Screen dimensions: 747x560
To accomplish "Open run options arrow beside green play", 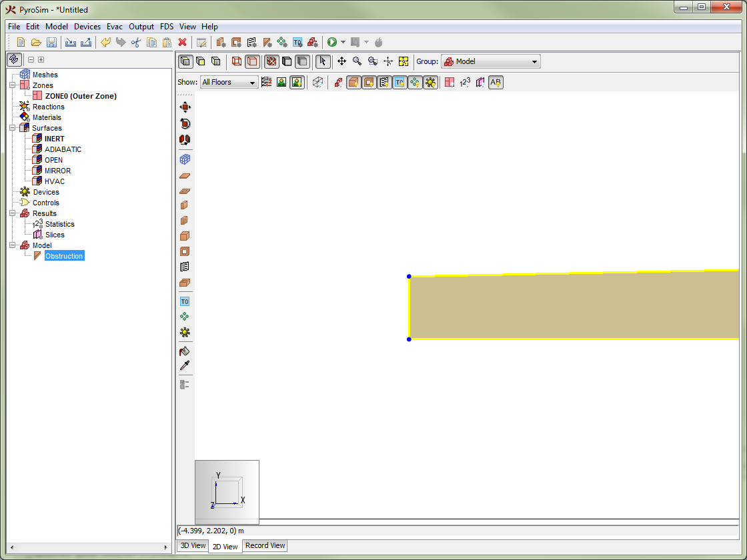I will click(343, 43).
